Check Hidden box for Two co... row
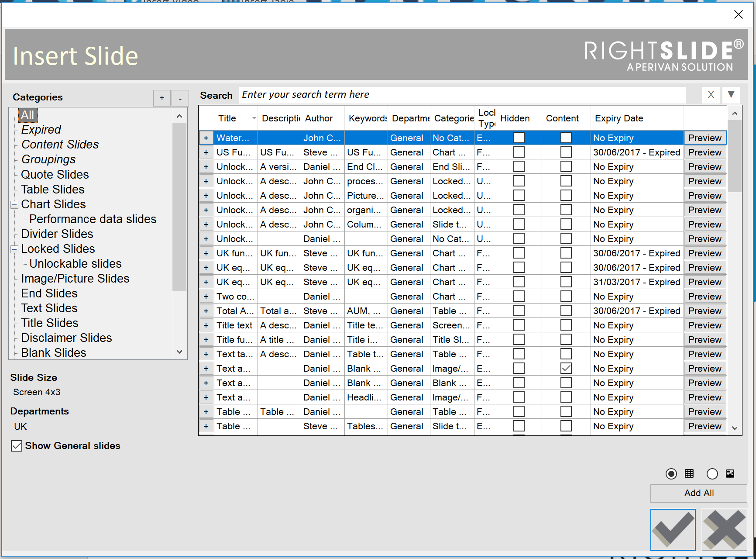This screenshot has height=559, width=756. click(x=519, y=296)
